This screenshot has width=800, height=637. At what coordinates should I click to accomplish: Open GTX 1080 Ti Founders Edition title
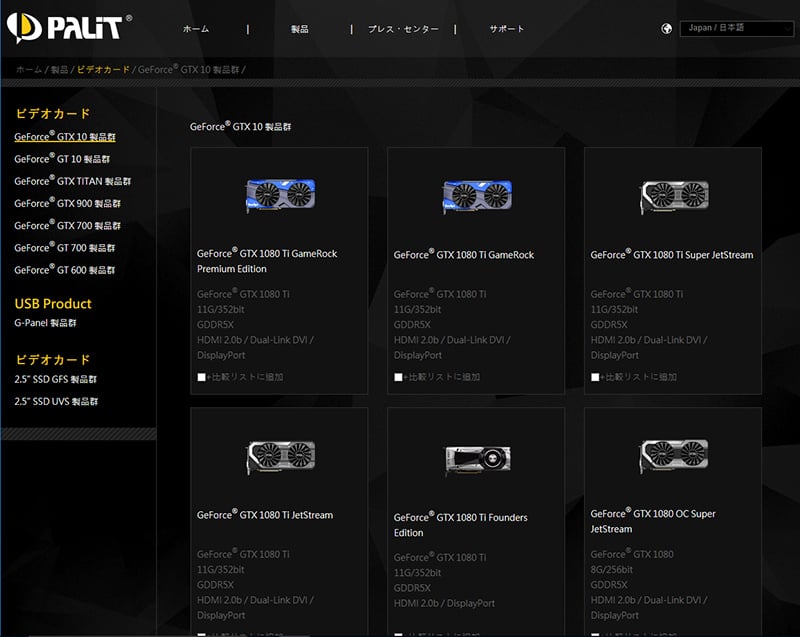pos(461,524)
